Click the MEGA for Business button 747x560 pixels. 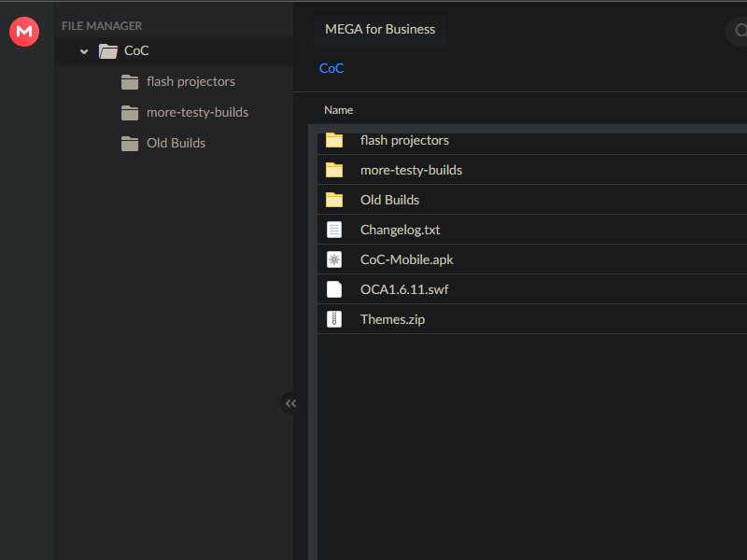380,29
